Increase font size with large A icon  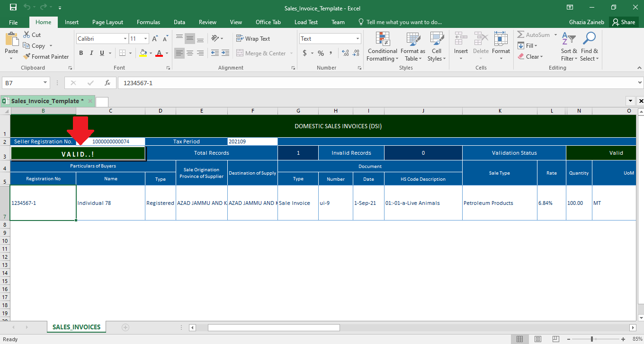[155, 39]
